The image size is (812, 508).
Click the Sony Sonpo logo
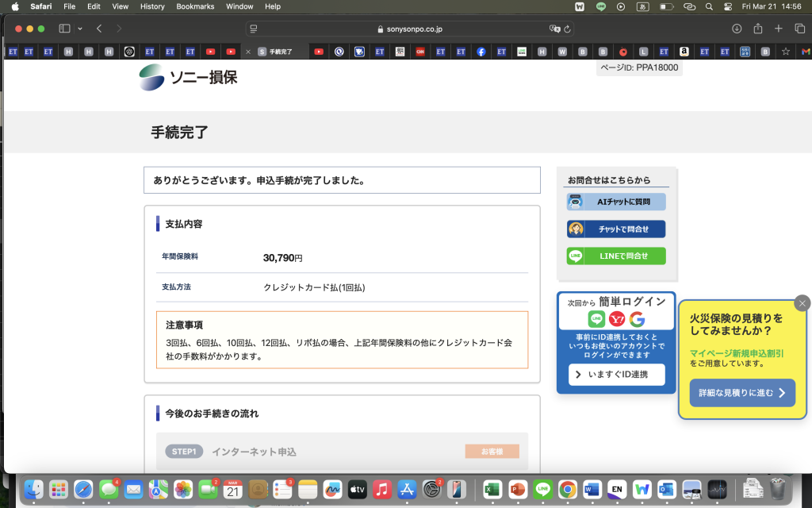coord(188,78)
